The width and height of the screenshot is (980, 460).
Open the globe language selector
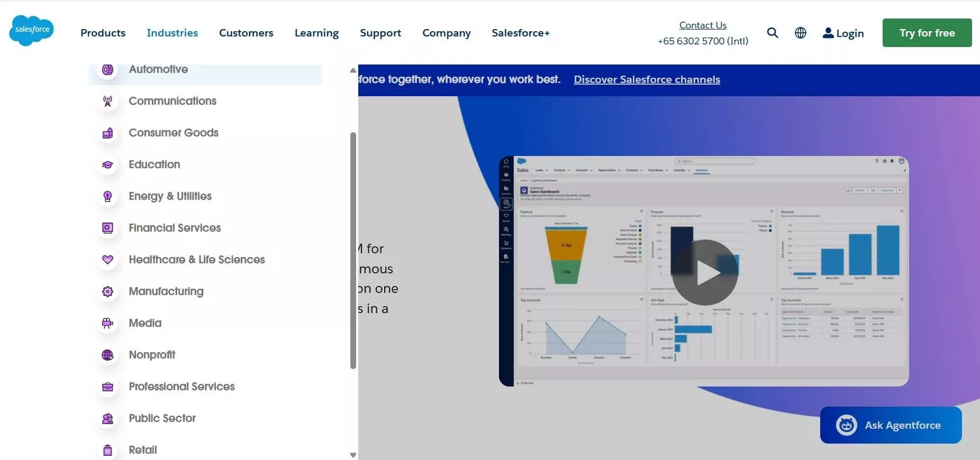[x=801, y=33]
